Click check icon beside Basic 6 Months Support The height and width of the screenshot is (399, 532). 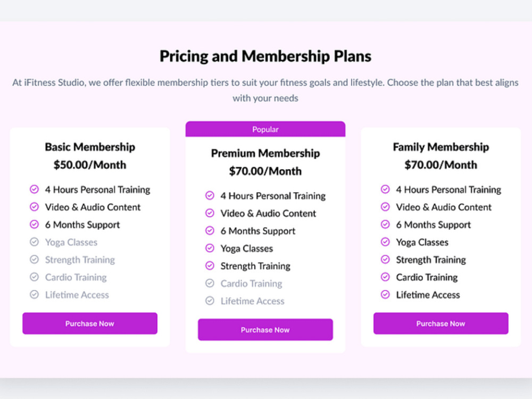point(34,224)
